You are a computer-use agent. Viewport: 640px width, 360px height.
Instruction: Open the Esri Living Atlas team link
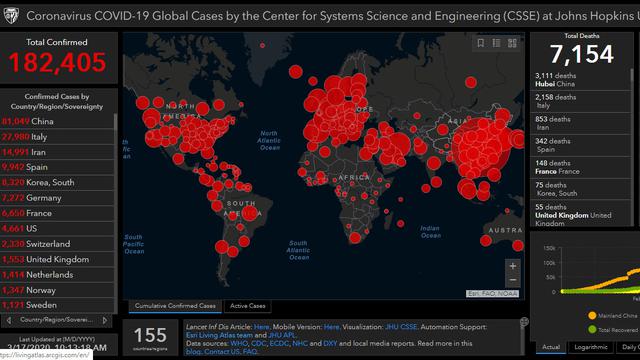click(x=220, y=335)
